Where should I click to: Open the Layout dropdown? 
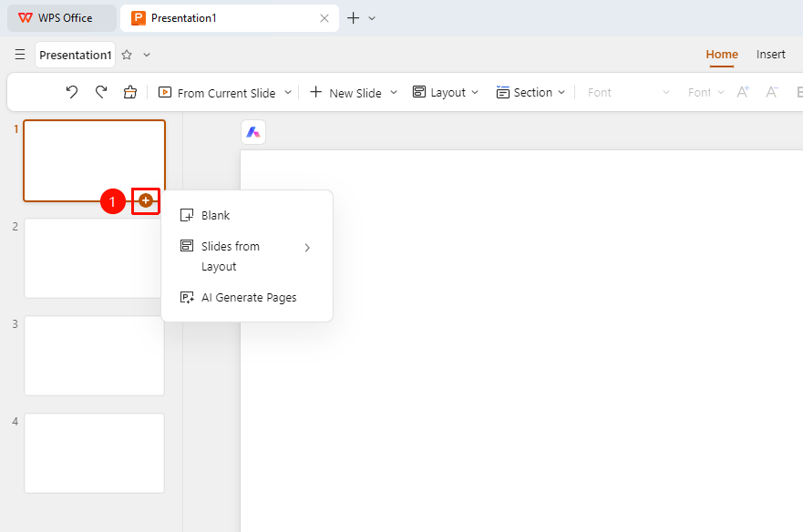pos(446,93)
